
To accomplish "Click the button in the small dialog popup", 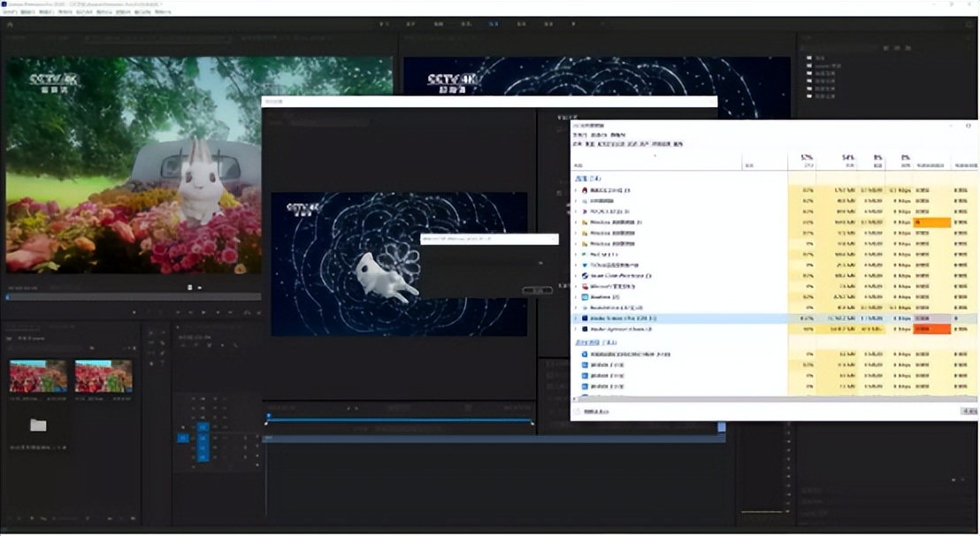I will pyautogui.click(x=536, y=290).
